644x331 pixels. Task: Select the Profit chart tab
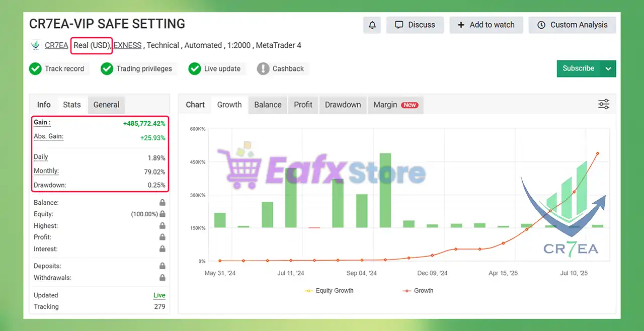pos(303,105)
